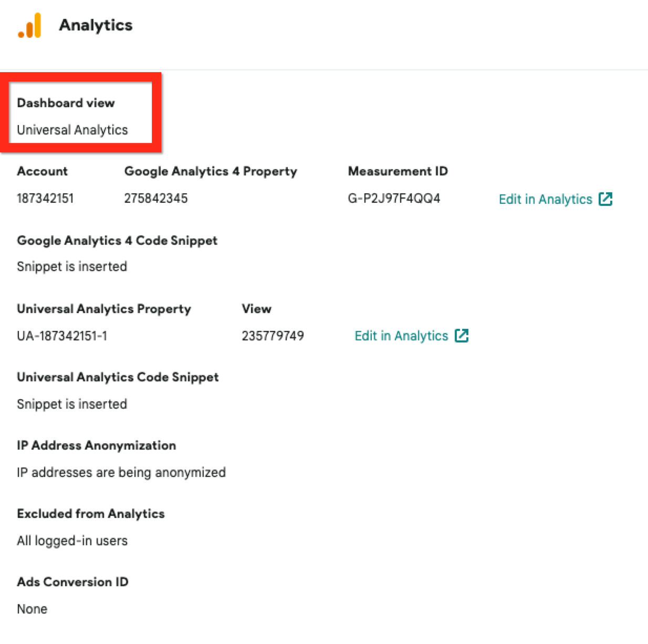Click the None value under Ads Conversion ID
The width and height of the screenshot is (648, 644).
32,609
